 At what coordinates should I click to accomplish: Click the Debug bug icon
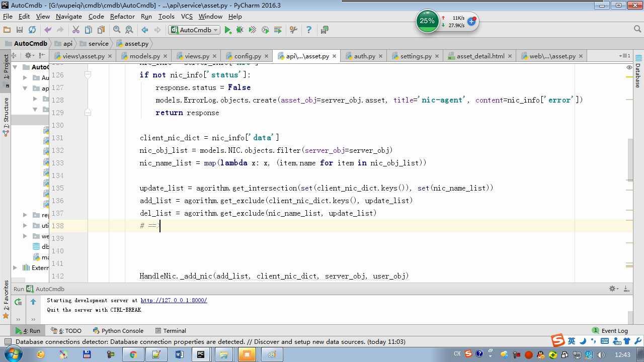click(x=240, y=30)
